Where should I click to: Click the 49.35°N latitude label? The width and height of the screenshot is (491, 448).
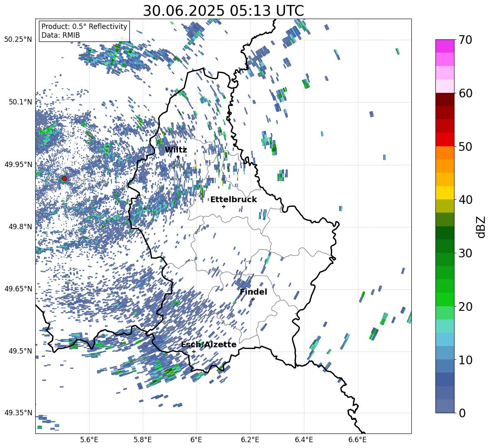[18, 413]
